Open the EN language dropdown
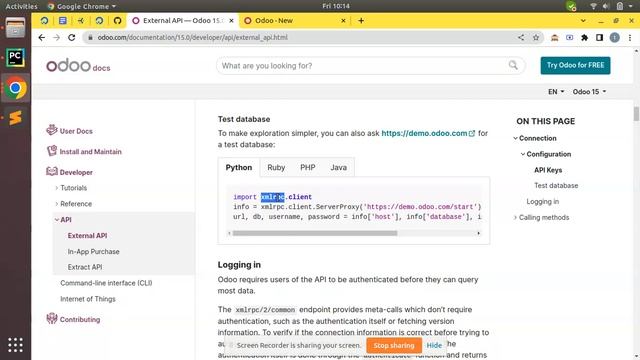640x360 pixels. 556,91
